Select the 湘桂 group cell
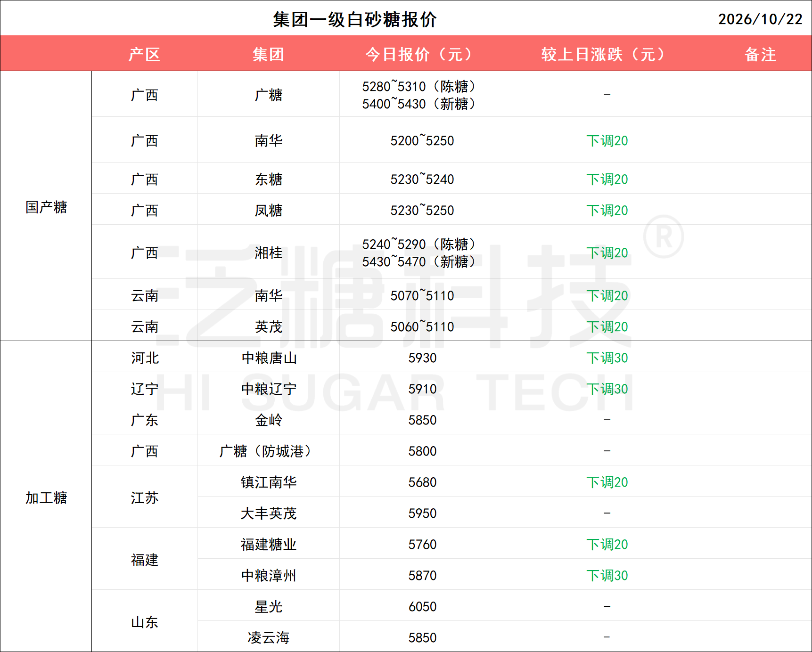Viewport: 812px width, 652px height. pos(269,253)
